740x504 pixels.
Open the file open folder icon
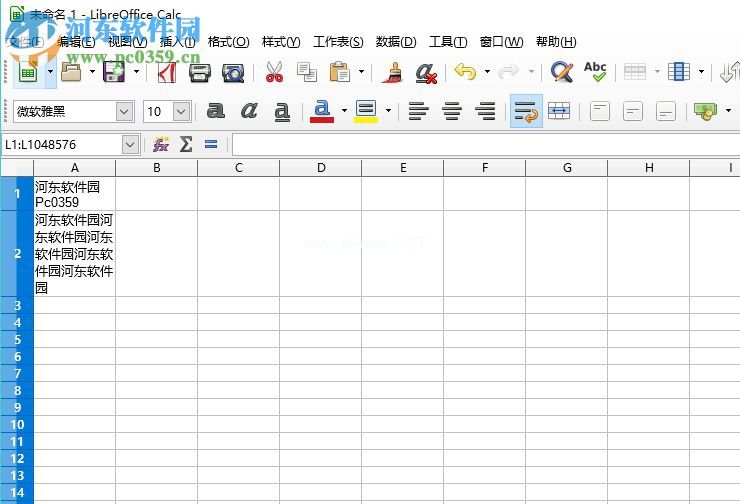coord(72,72)
